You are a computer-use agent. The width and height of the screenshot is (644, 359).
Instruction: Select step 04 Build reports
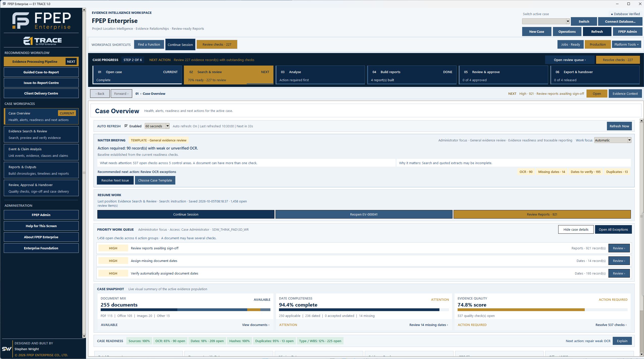[x=412, y=75]
